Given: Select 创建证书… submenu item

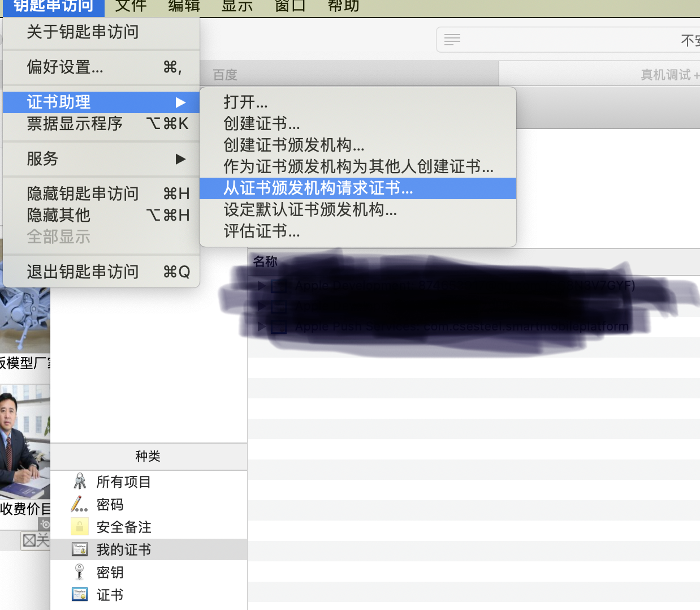Looking at the screenshot, I should pyautogui.click(x=358, y=124).
